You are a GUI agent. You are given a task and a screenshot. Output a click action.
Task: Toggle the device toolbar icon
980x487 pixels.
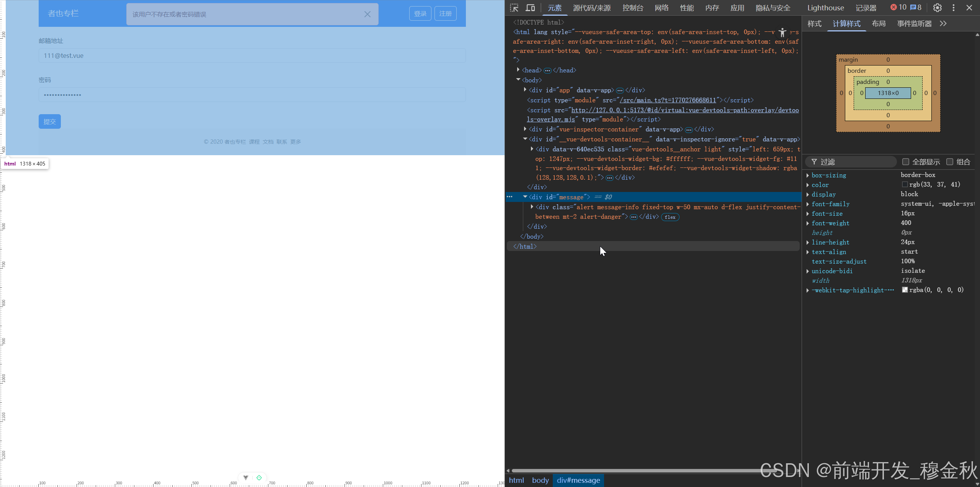click(530, 8)
